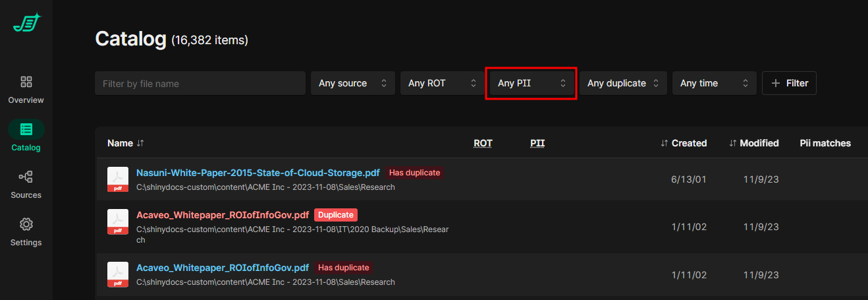
Task: Expand the Any PII dropdown
Action: pos(531,83)
